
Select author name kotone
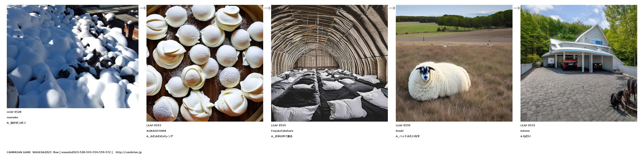tap(525, 131)
